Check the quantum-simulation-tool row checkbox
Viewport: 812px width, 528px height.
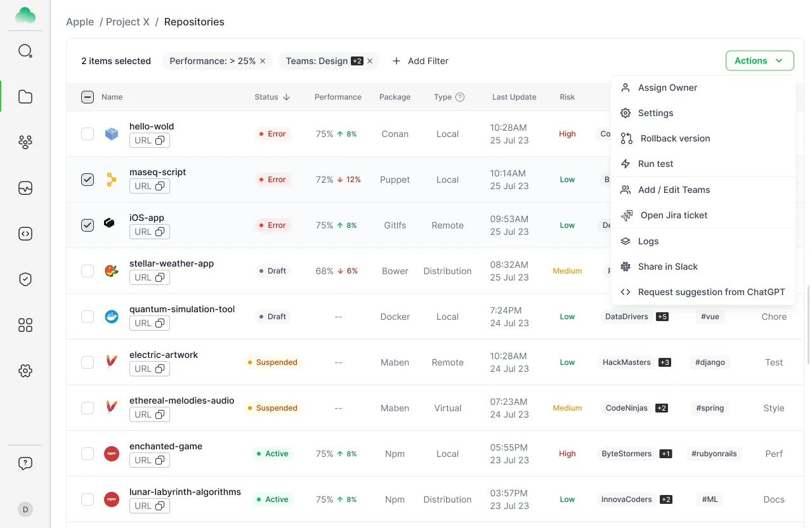click(x=88, y=317)
